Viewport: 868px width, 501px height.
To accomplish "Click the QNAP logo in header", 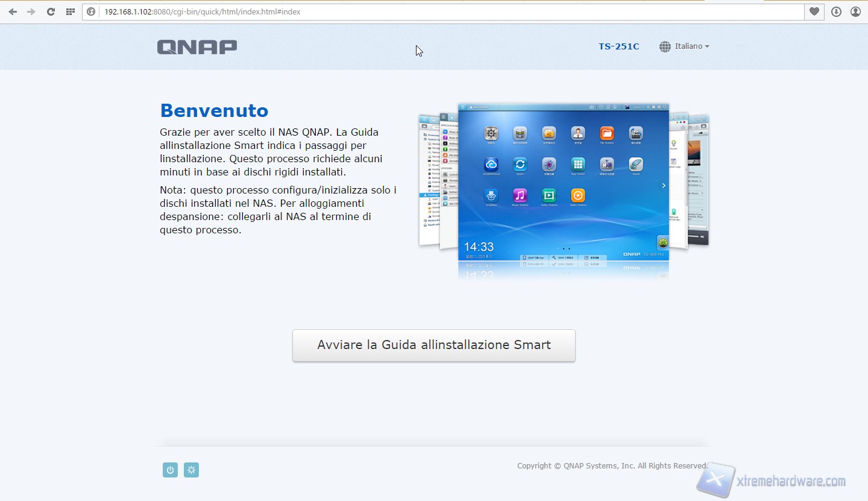I will click(x=197, y=47).
